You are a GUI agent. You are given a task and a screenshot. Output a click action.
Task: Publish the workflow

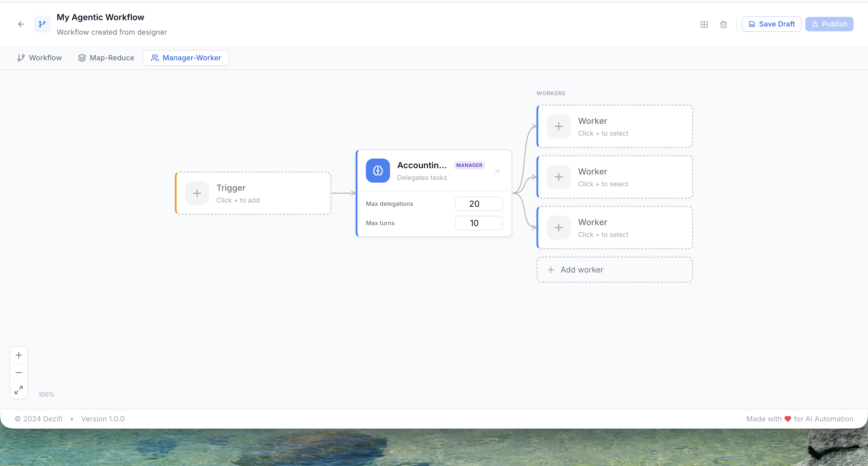[829, 24]
